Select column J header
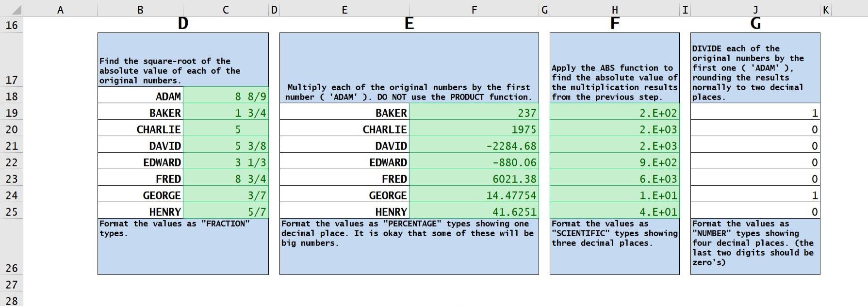 tap(755, 10)
